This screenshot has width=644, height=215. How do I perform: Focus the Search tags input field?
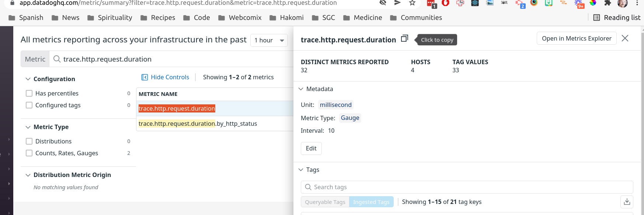[x=467, y=187]
